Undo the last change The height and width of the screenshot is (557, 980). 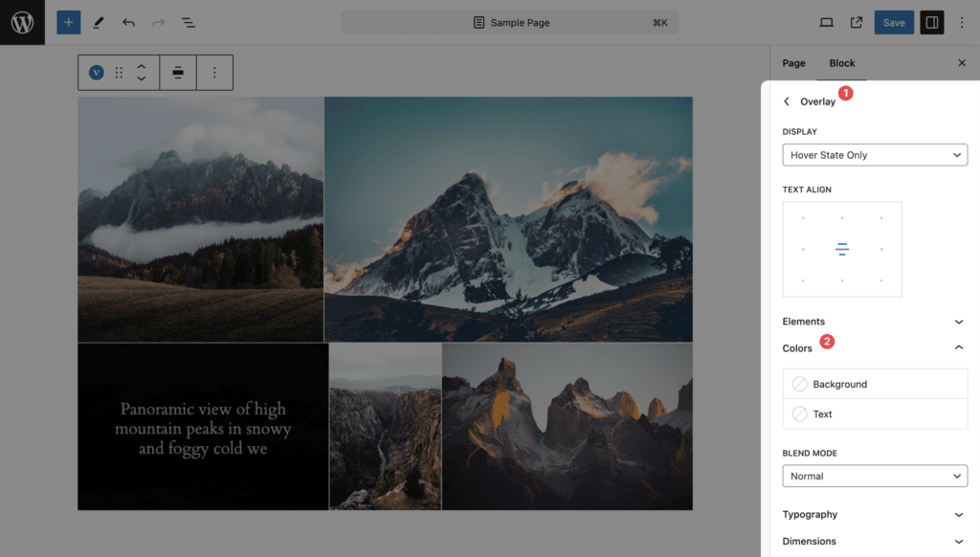[129, 23]
